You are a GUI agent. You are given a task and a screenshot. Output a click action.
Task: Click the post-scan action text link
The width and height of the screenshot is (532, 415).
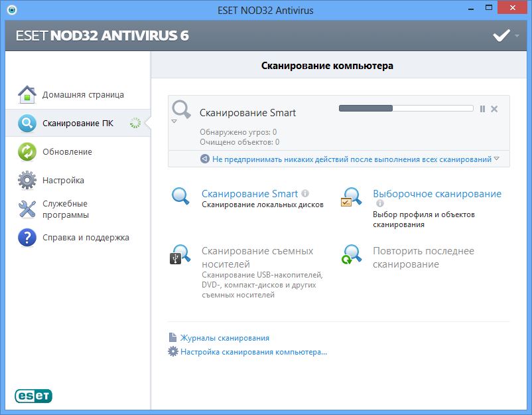tap(352, 159)
